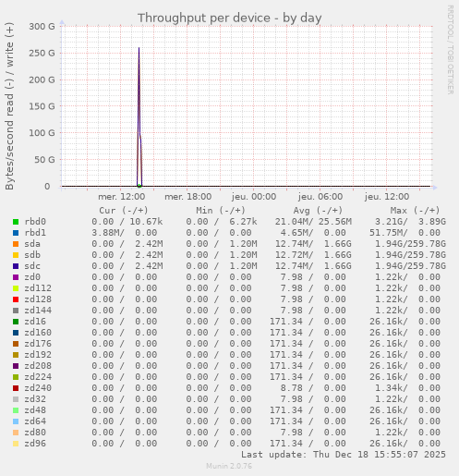The height and width of the screenshot is (476, 459).
Task: Click the throughput spike peak on the graph
Action: tap(139, 48)
